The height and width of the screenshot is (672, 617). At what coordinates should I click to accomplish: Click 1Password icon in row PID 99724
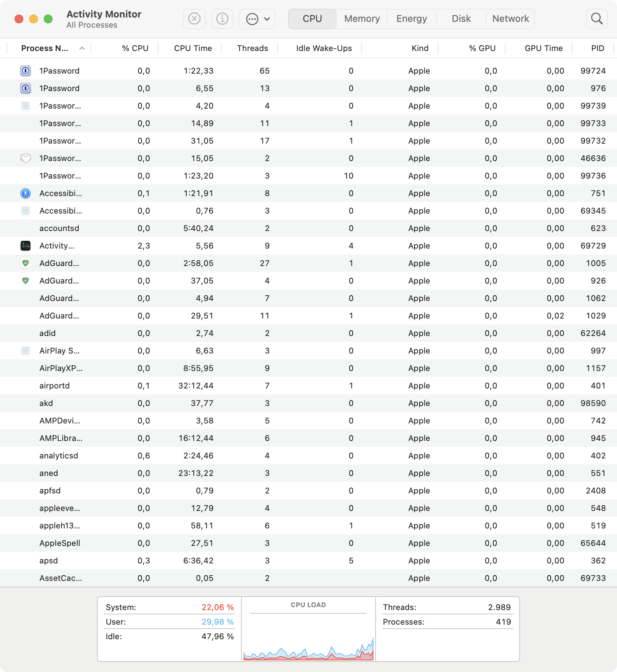coord(26,71)
